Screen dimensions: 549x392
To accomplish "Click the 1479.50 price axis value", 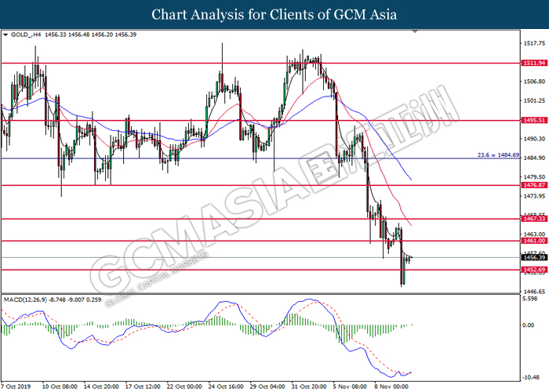I will click(x=534, y=176).
